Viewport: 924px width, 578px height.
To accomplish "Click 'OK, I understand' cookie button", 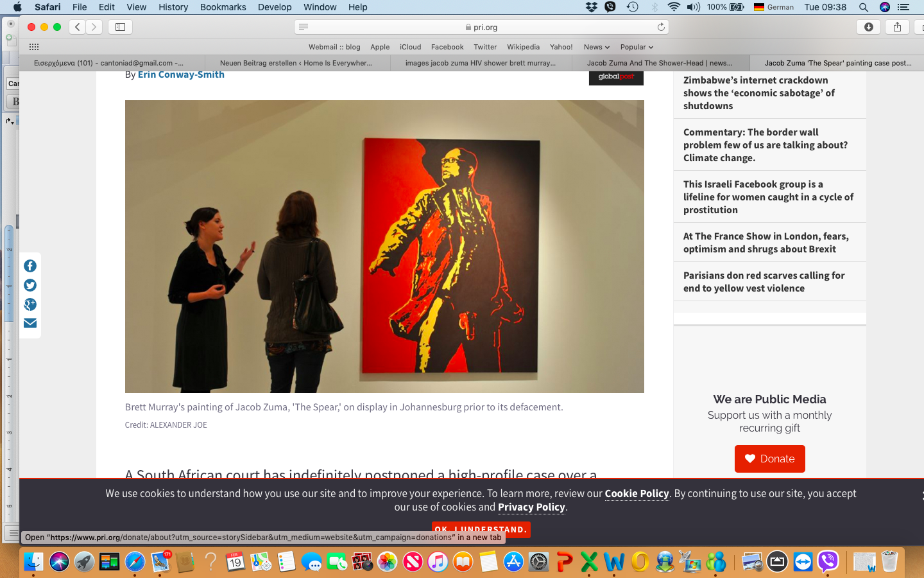I will pos(481,529).
